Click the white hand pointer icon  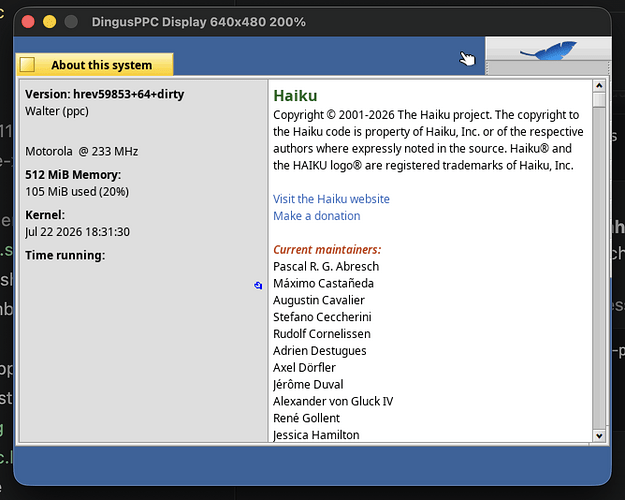467,58
